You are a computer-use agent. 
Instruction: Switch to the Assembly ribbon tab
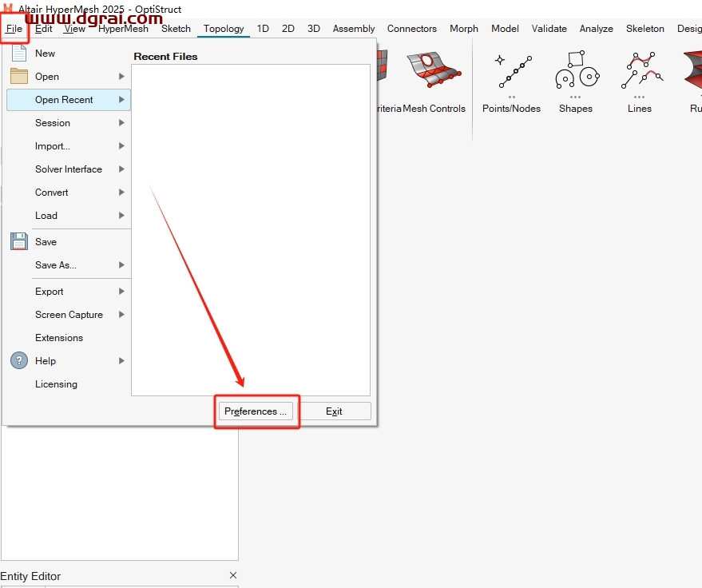pos(354,29)
